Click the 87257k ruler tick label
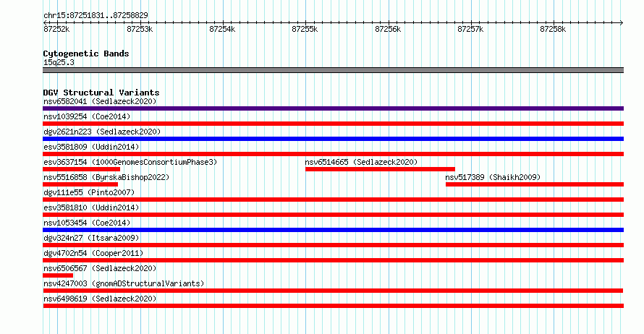The height and width of the screenshot is (334, 644). [470, 29]
